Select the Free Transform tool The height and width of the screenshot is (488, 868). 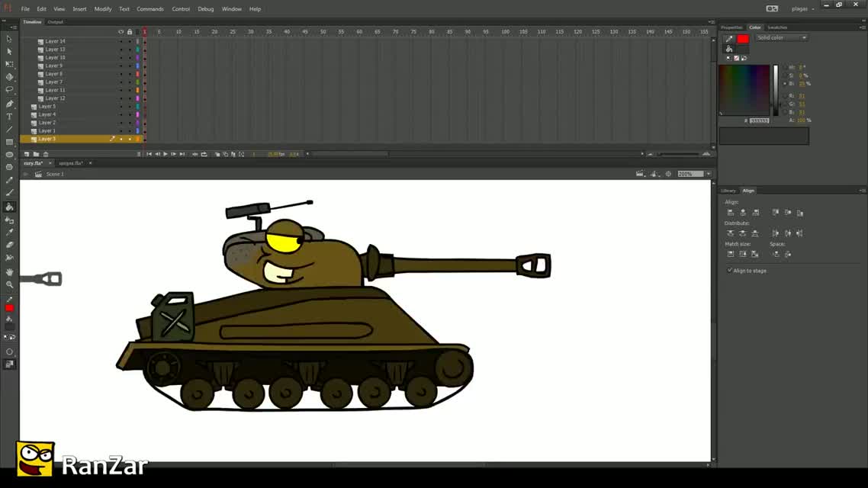(x=9, y=64)
